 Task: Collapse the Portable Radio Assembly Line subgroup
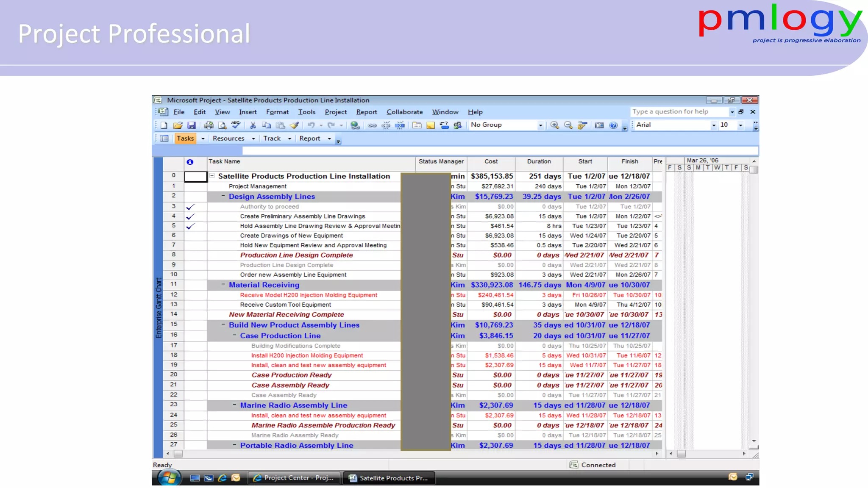234,445
